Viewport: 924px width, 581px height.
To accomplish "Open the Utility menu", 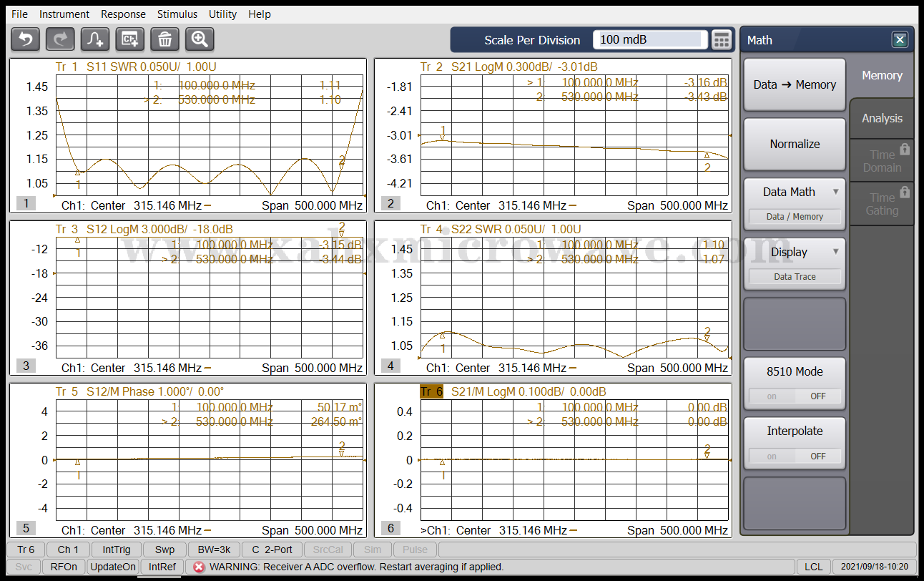I will click(x=223, y=14).
